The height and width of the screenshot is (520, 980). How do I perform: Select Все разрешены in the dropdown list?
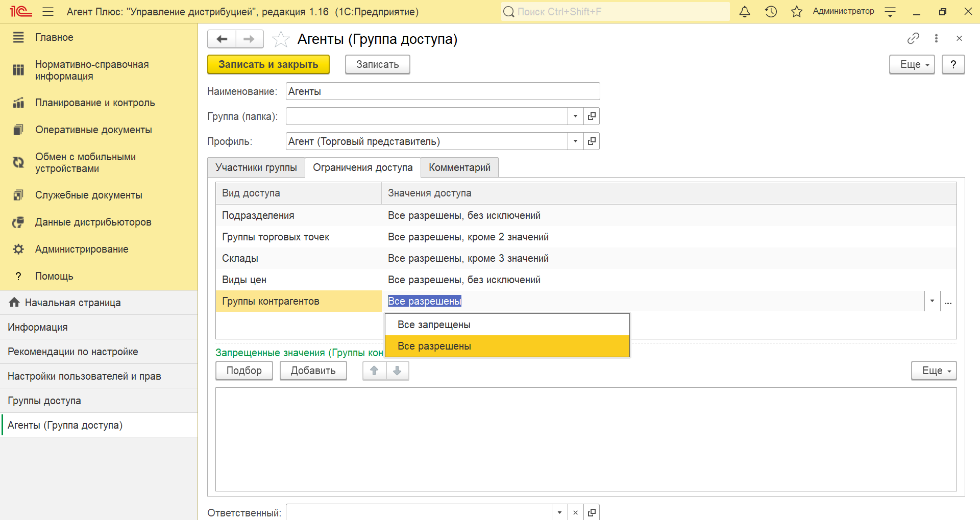coord(507,346)
